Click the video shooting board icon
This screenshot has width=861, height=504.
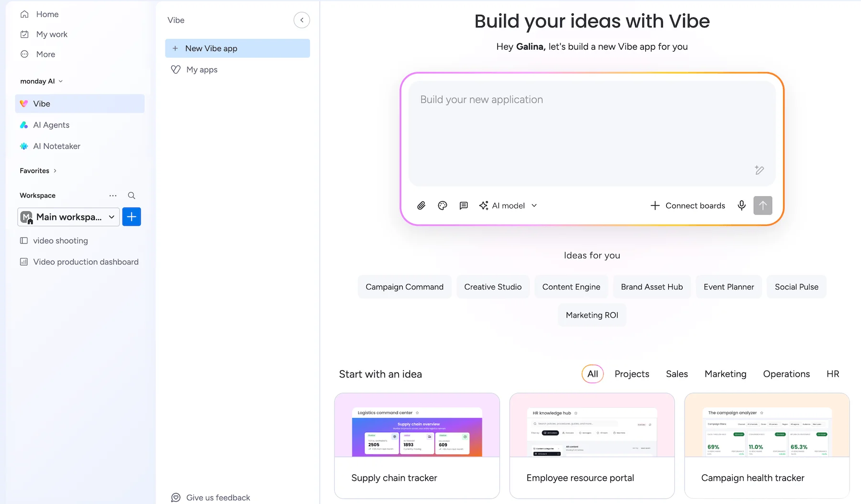click(x=24, y=241)
